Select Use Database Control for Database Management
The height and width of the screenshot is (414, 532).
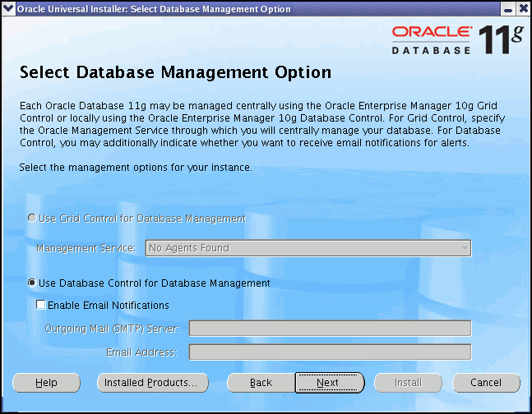pyautogui.click(x=32, y=283)
